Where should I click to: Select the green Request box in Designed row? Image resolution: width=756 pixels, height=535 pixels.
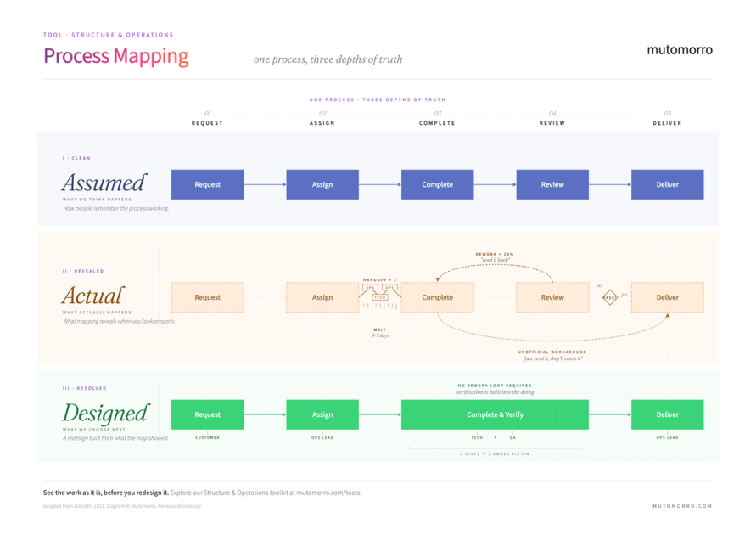pos(207,414)
